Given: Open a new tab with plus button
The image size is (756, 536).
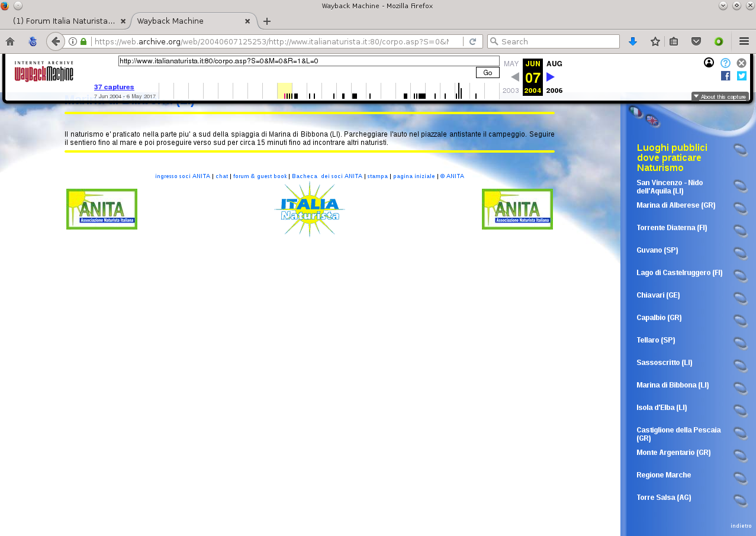Looking at the screenshot, I should click(267, 21).
